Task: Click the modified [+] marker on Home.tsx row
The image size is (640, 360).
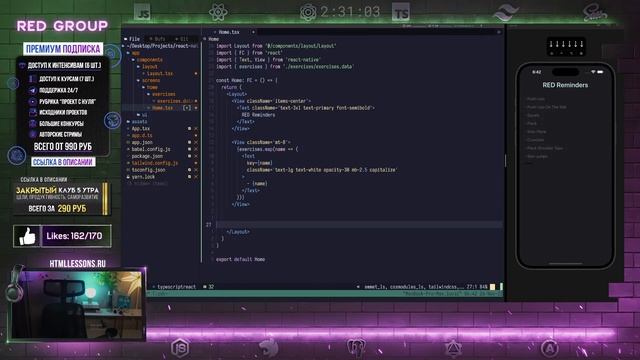Action: tap(187, 108)
